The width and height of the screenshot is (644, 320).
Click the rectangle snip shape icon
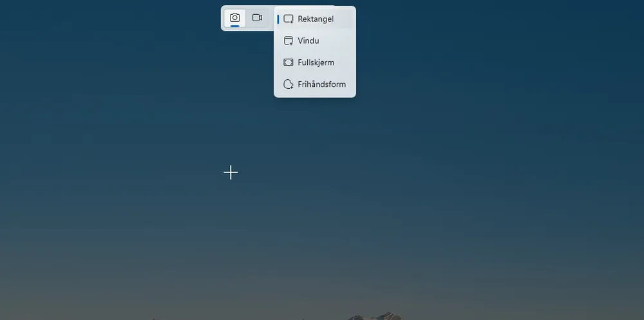coord(289,19)
